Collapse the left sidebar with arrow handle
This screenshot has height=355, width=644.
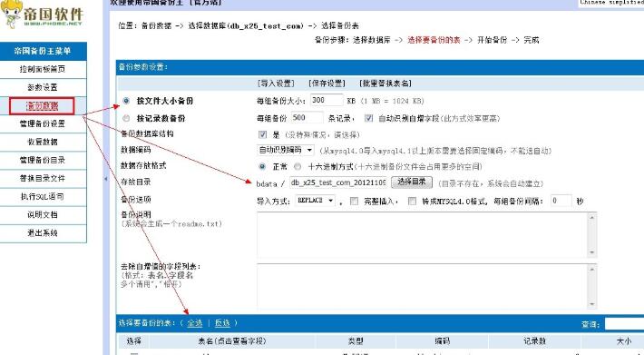[x=106, y=179]
